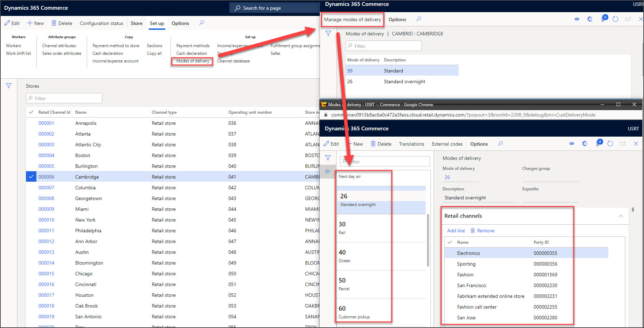
Task: Click the Delete trash button in the Stores toolbar
Action: pyautogui.click(x=62, y=23)
